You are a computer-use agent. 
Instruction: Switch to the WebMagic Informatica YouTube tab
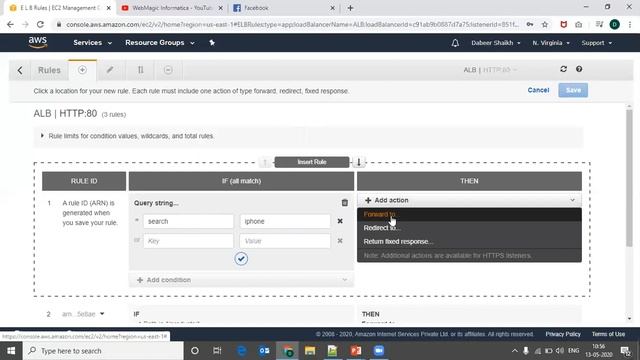pyautogui.click(x=171, y=8)
